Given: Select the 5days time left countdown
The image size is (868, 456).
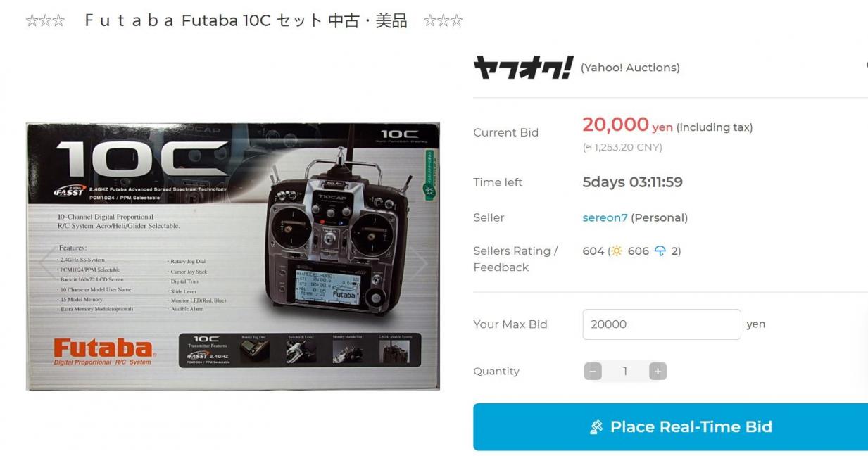Looking at the screenshot, I should pyautogui.click(x=632, y=182).
